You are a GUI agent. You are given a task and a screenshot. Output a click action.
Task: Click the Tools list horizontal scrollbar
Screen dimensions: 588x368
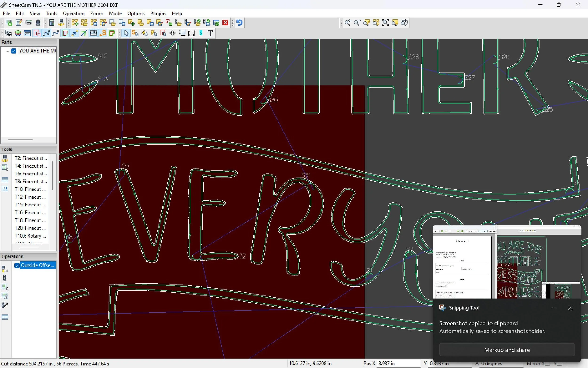tap(29, 247)
